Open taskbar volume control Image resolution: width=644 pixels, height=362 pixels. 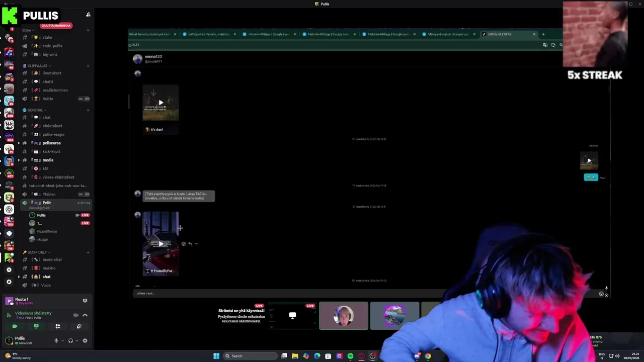617,356
